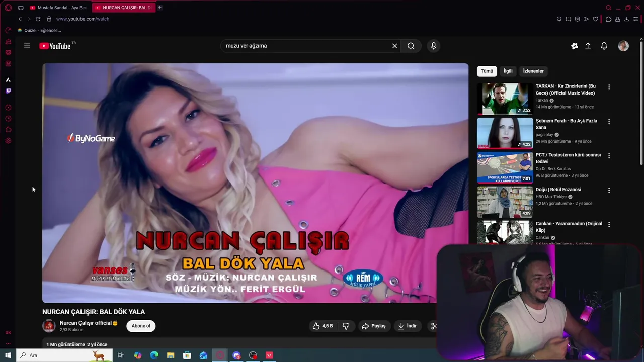Screen dimensions: 644x362
Task: Select the Tümü filter chip
Action: coord(487,71)
